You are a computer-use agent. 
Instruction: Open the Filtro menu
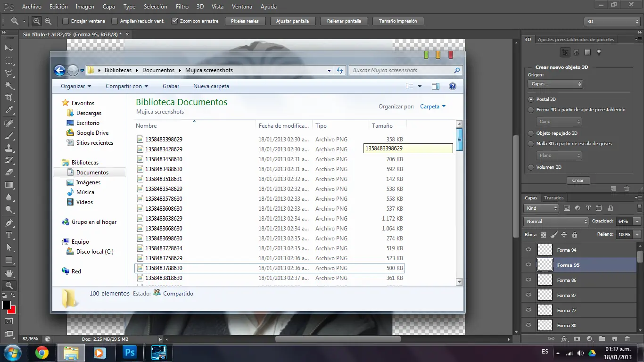pos(182,7)
